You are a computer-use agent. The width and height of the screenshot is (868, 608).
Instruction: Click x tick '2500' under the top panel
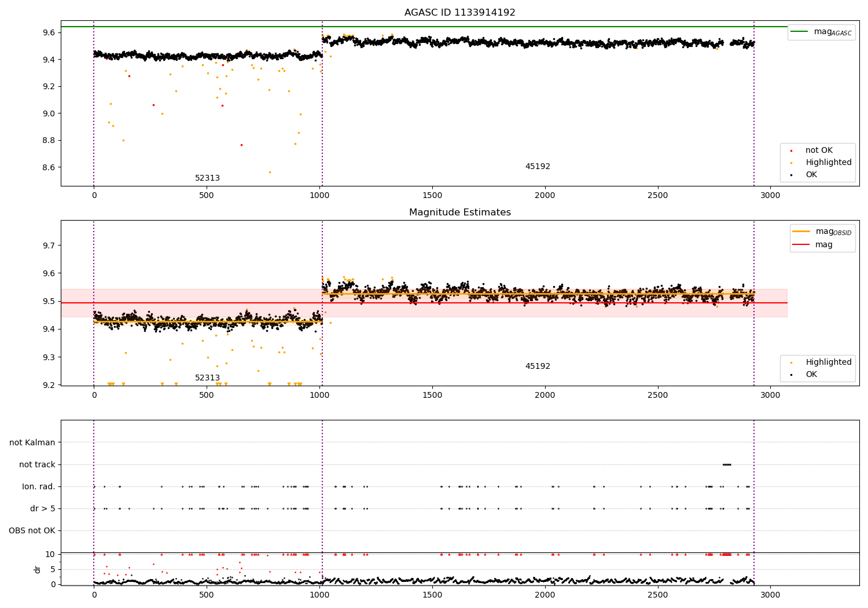pyautogui.click(x=657, y=196)
